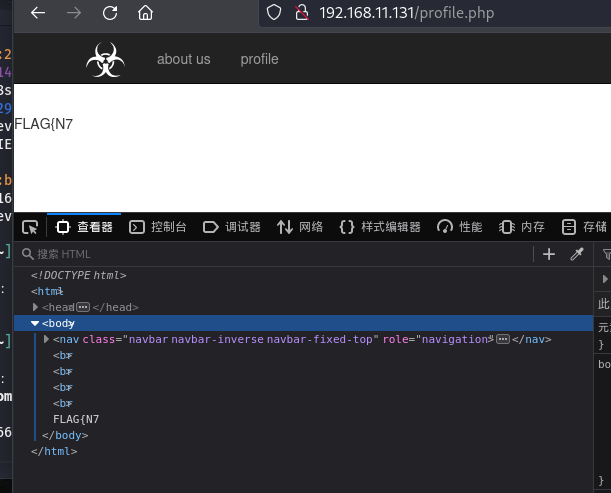Image resolution: width=611 pixels, height=493 pixels.
Task: Click the create new node plus button
Action: click(549, 254)
